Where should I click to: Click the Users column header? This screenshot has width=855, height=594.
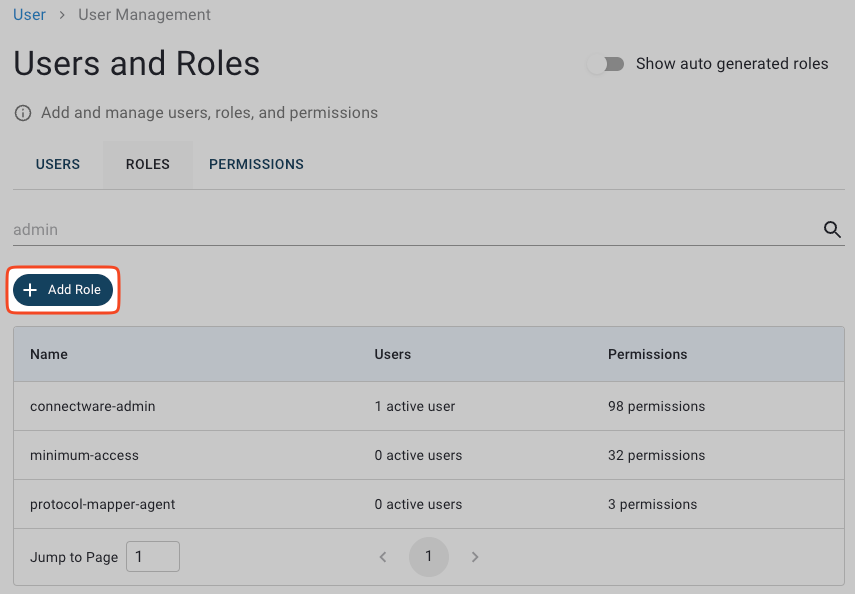click(x=392, y=354)
